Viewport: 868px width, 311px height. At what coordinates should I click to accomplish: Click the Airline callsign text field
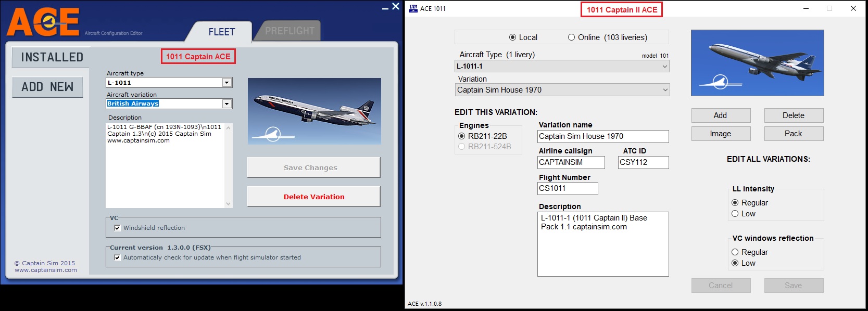571,162
